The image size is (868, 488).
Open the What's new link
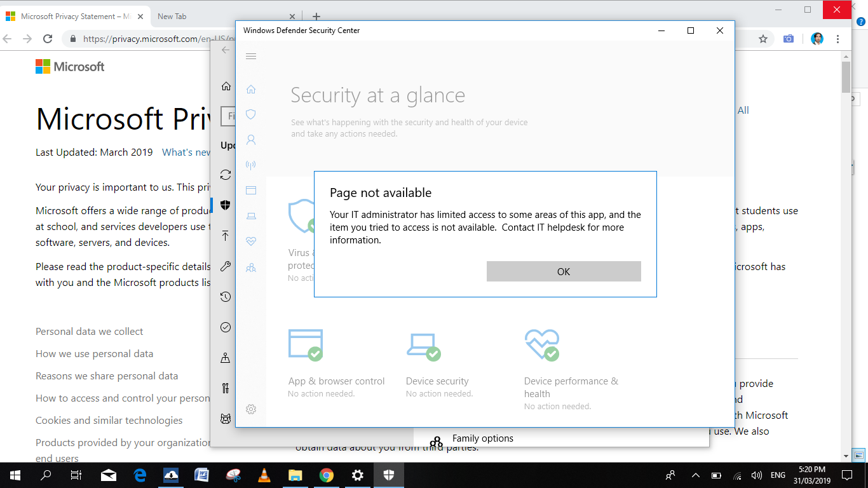[186, 152]
